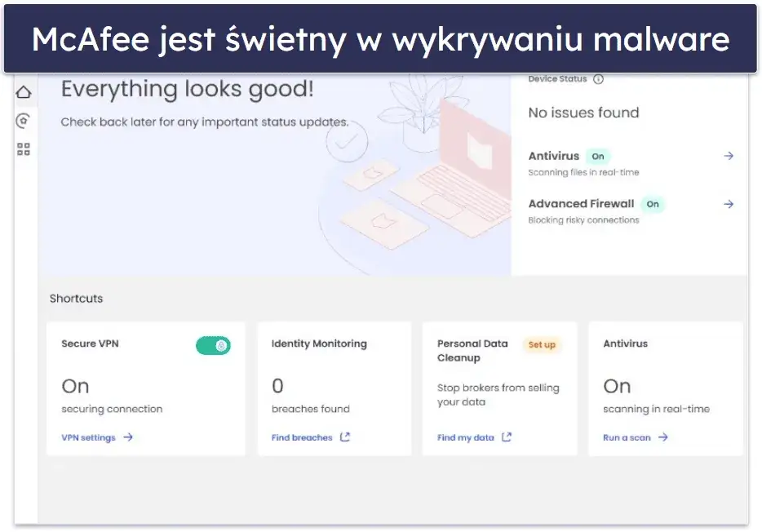Open VPN settings
This screenshot has width=762, height=532.
(x=90, y=437)
